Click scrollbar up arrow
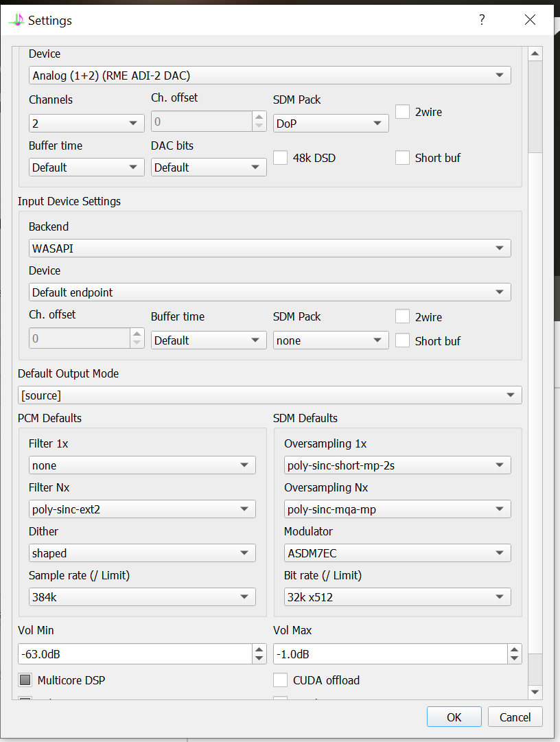 point(535,54)
